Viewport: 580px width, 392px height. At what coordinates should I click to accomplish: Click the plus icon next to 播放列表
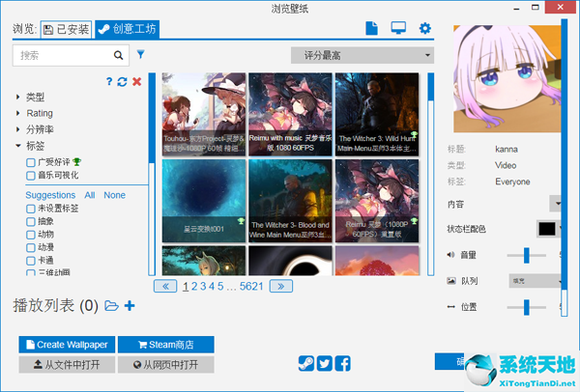pyautogui.click(x=130, y=306)
